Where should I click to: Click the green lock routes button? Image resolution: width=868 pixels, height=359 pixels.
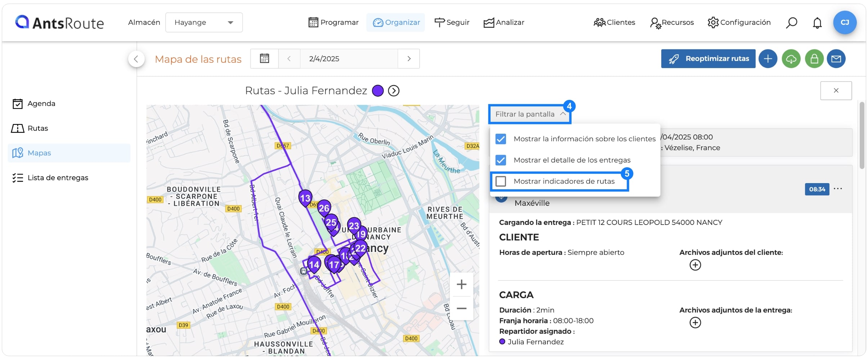(x=814, y=58)
